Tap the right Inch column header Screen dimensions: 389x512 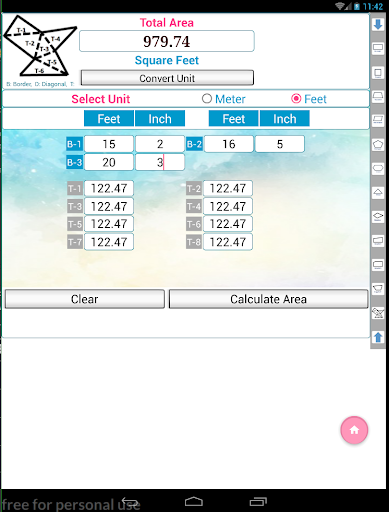pos(284,119)
